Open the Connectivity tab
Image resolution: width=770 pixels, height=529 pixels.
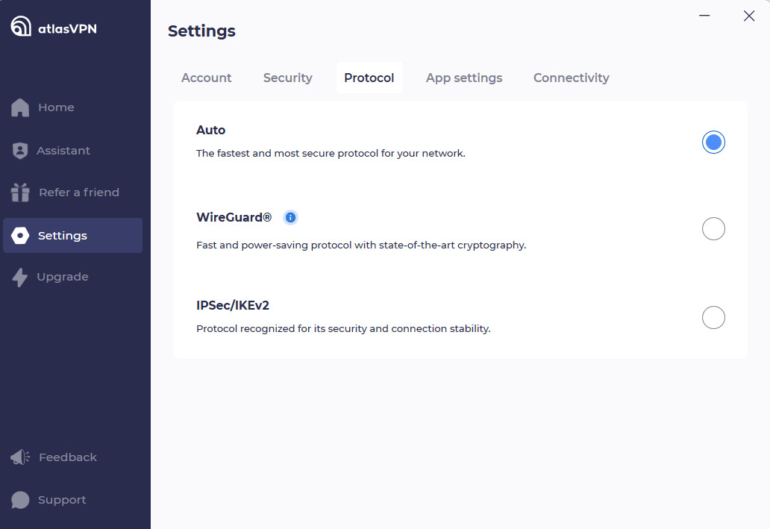tap(571, 78)
